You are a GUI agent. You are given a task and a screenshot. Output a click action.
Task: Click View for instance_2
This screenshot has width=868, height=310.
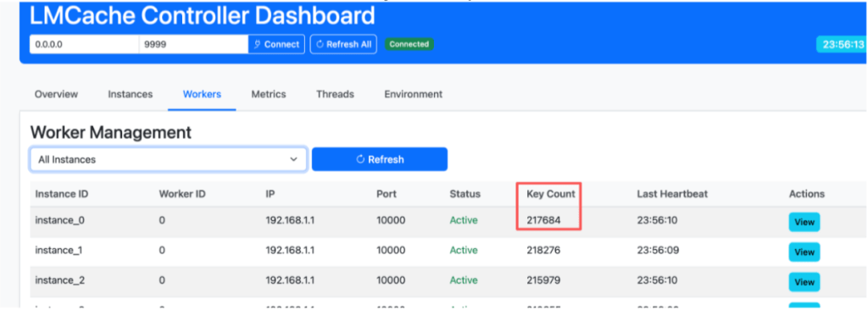click(x=804, y=282)
